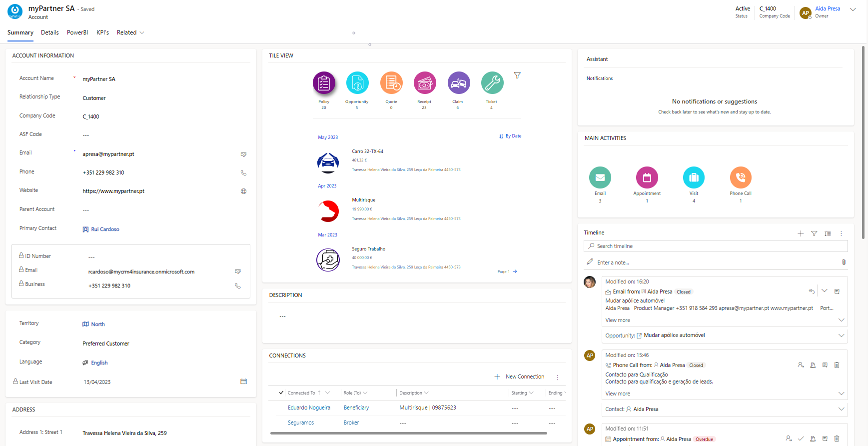Expand the header details chevron

click(853, 9)
